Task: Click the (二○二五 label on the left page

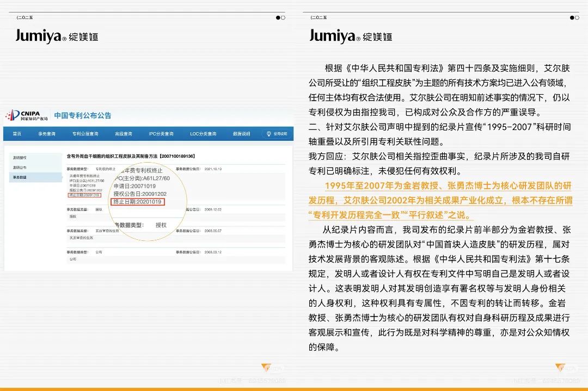Action: [x=24, y=17]
